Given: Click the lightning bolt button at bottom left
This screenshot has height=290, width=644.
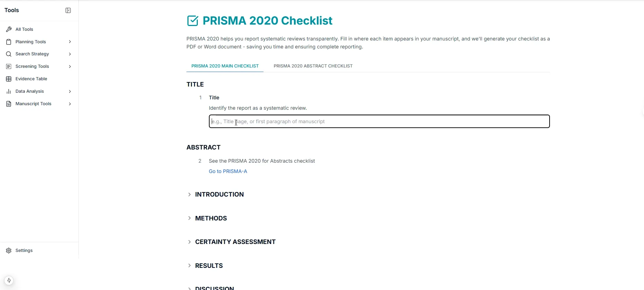Looking at the screenshot, I should click(x=9, y=280).
